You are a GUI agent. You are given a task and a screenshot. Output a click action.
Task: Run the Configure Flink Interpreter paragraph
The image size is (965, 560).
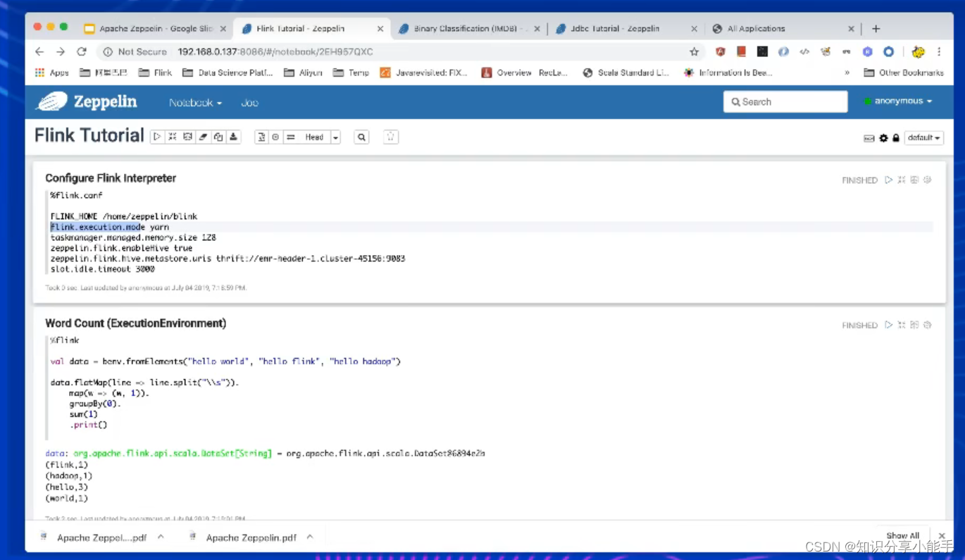pos(889,180)
